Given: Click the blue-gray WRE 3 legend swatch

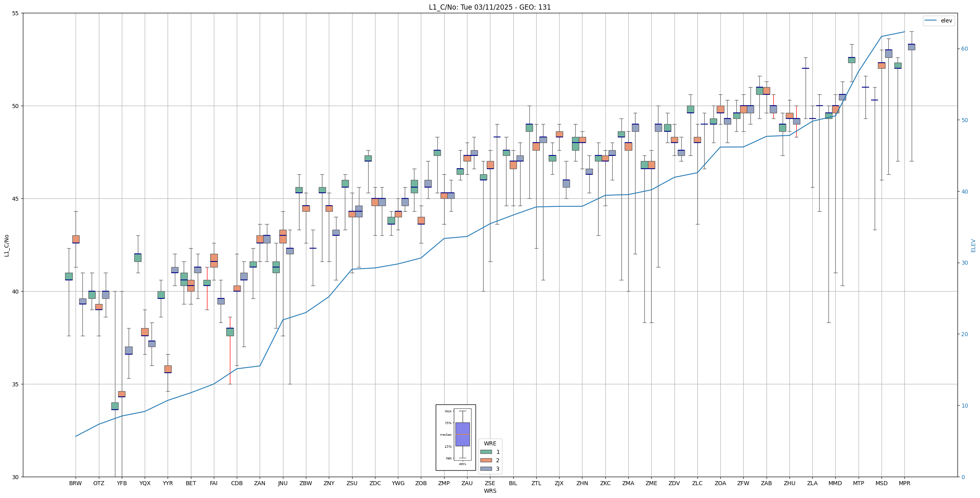Looking at the screenshot, I should click(486, 469).
